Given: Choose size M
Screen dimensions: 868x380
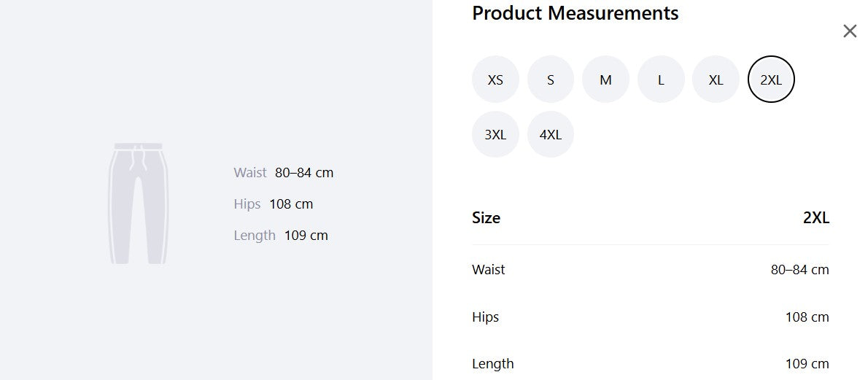Looking at the screenshot, I should click(605, 80).
